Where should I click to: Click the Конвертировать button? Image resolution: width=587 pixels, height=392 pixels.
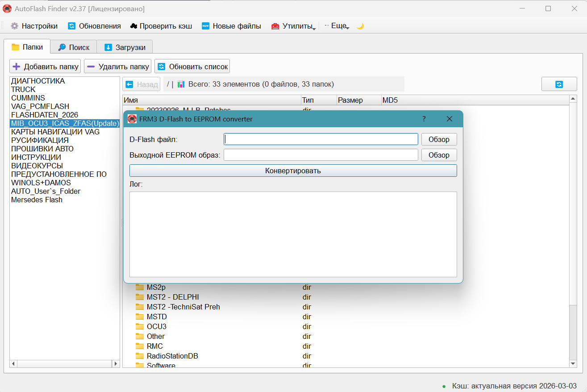pyautogui.click(x=293, y=171)
